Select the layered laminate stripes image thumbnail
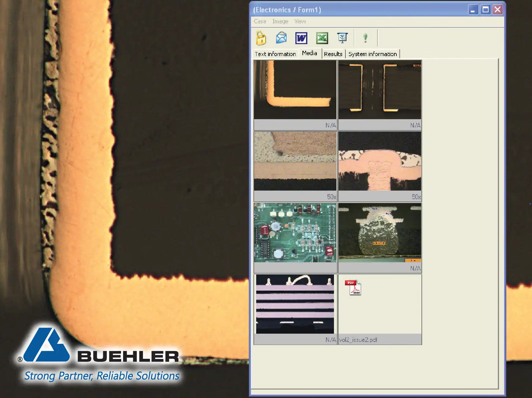Screen dimensions: 532x398 pyautogui.click(x=295, y=304)
